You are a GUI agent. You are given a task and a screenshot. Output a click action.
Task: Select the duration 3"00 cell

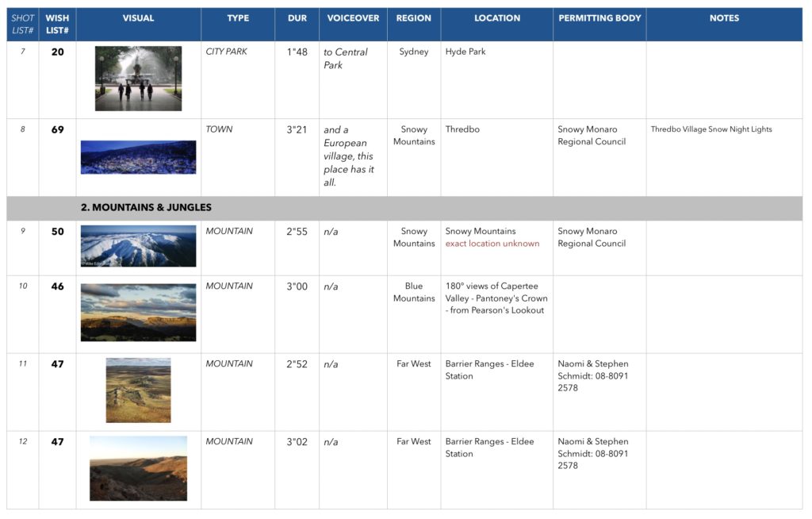click(297, 314)
